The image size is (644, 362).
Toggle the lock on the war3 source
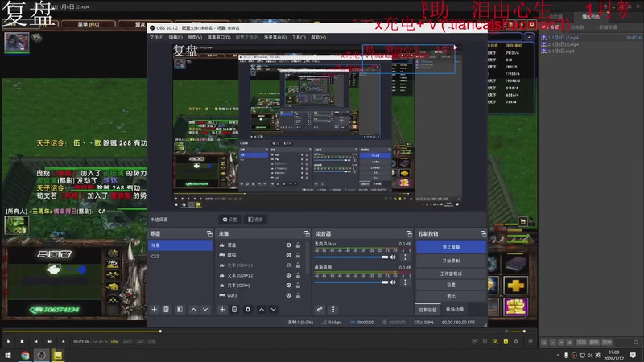pos(298,295)
